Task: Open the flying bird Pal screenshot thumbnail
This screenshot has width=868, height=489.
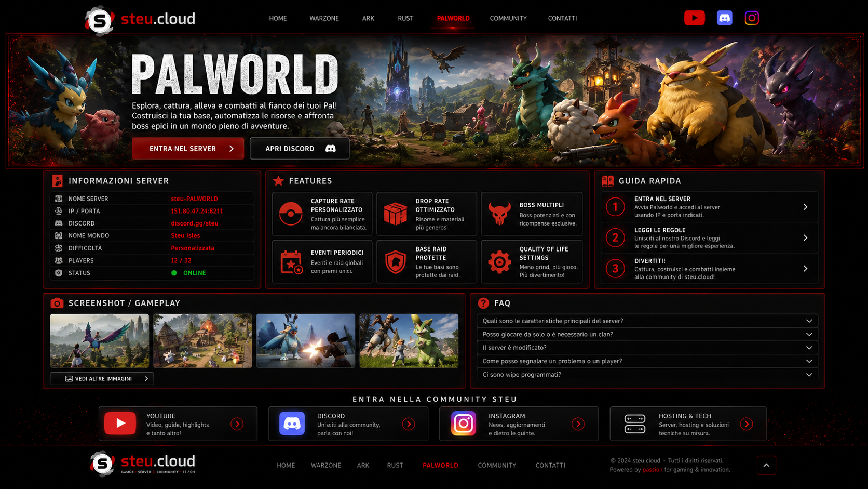Action: tap(100, 341)
